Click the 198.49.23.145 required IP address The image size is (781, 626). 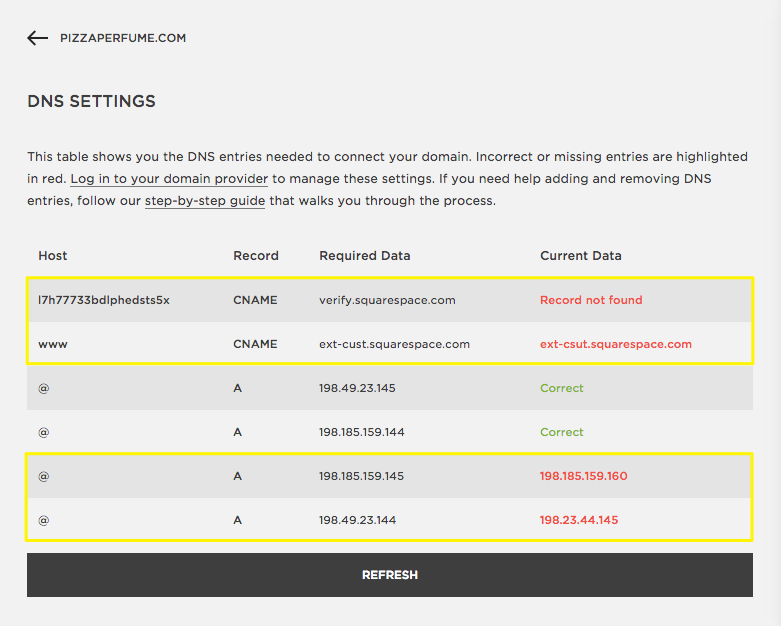pos(357,388)
